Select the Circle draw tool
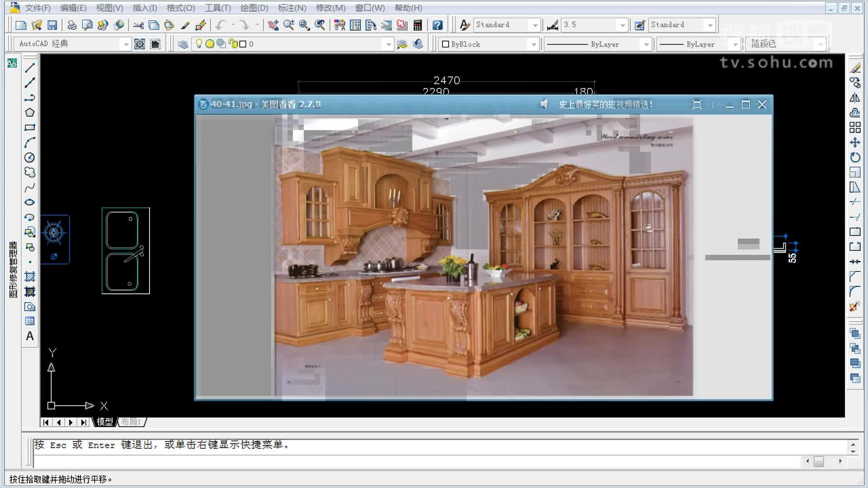 pos(29,157)
